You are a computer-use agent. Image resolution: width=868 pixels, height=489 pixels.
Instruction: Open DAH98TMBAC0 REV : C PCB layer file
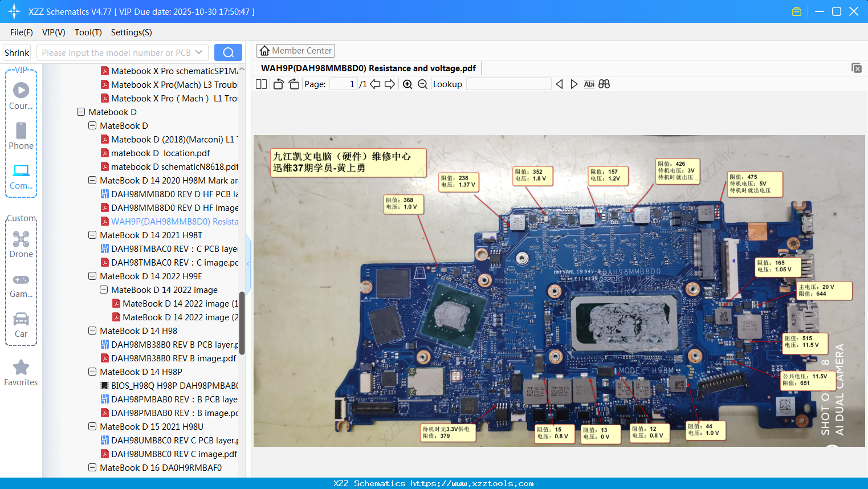(169, 249)
